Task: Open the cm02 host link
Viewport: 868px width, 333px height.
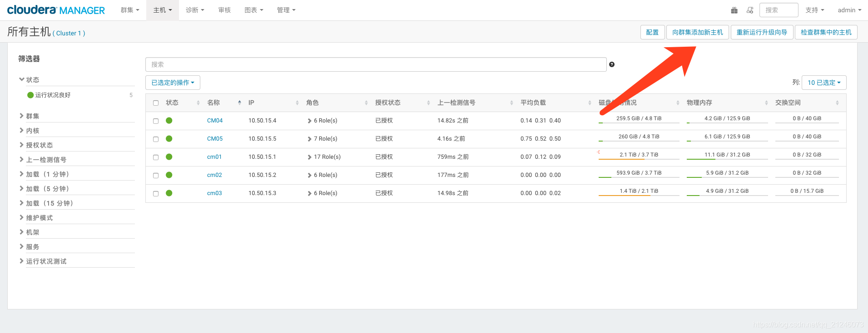Action: [x=214, y=175]
